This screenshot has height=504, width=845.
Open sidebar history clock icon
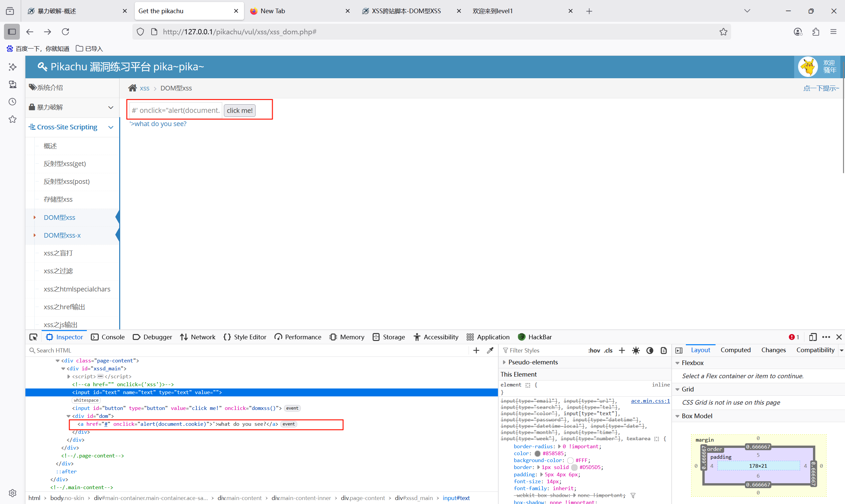click(13, 102)
